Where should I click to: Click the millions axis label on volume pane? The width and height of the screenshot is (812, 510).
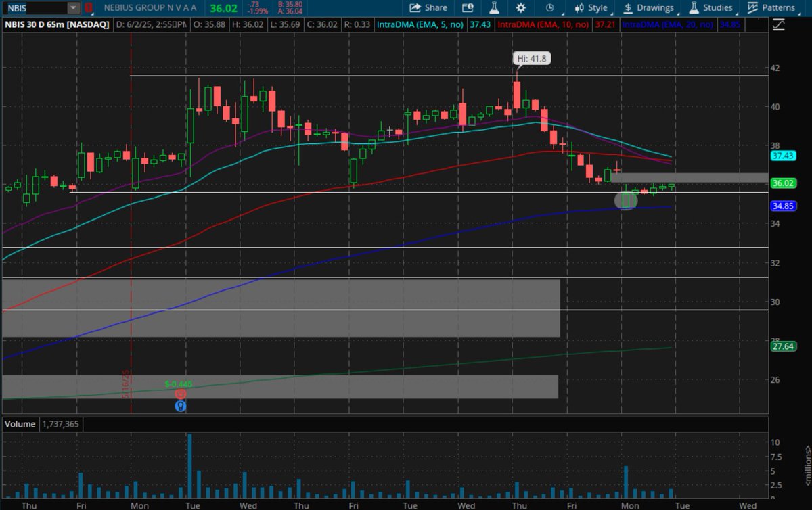tap(807, 464)
